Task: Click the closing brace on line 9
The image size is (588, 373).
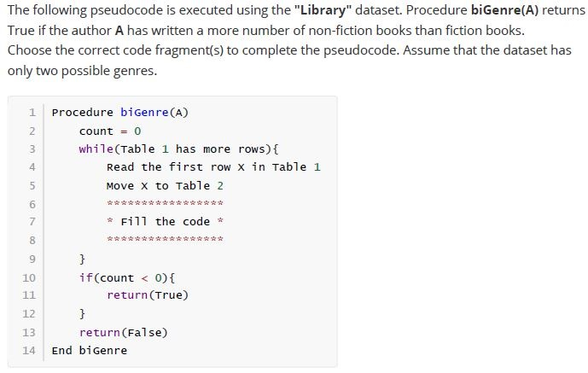Action: [x=83, y=259]
